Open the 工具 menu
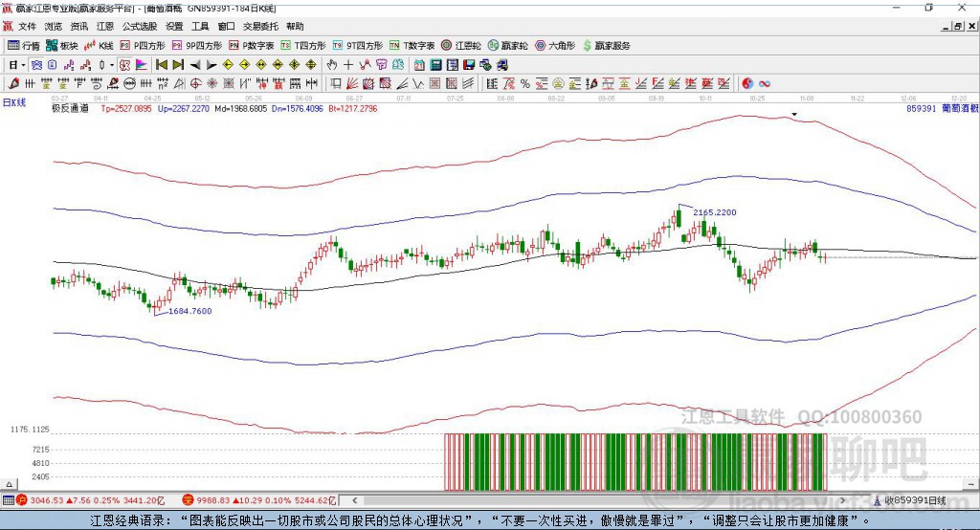This screenshot has height=530, width=980. click(200, 26)
